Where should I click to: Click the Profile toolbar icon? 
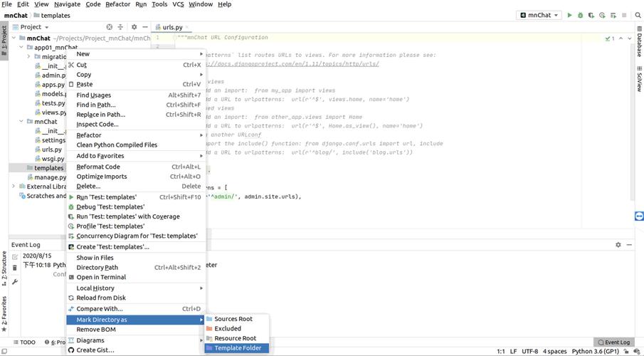[602, 15]
